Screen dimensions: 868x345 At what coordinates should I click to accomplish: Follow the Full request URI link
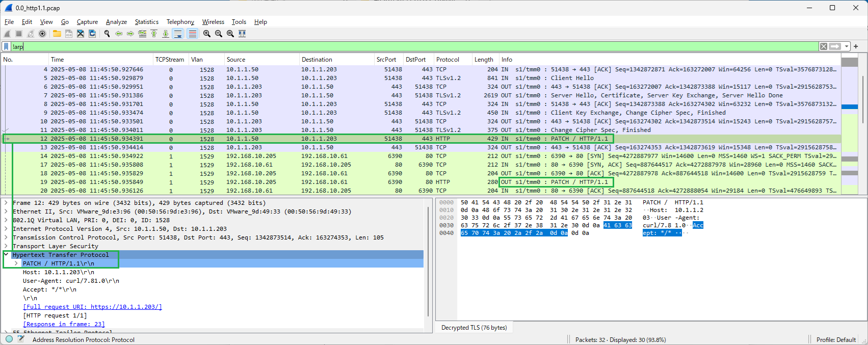(92, 307)
